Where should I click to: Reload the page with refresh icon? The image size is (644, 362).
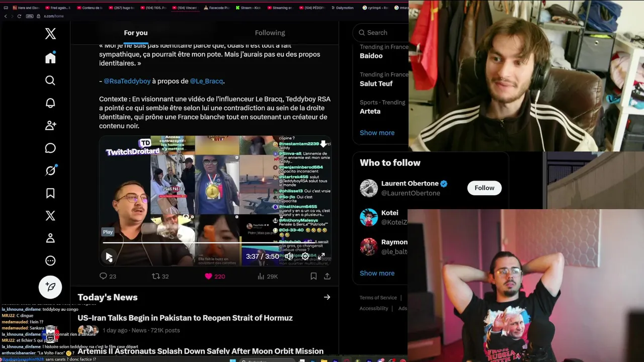click(19, 16)
